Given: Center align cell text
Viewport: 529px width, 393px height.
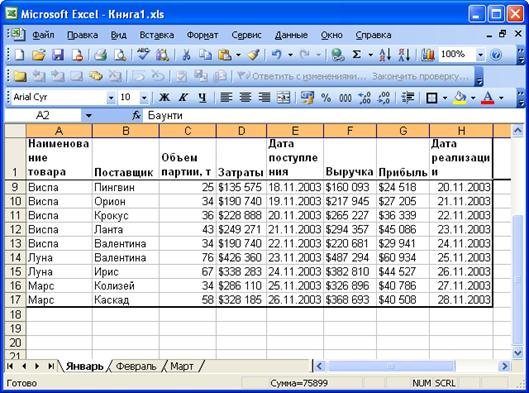Looking at the screenshot, I should pyautogui.click(x=245, y=98).
